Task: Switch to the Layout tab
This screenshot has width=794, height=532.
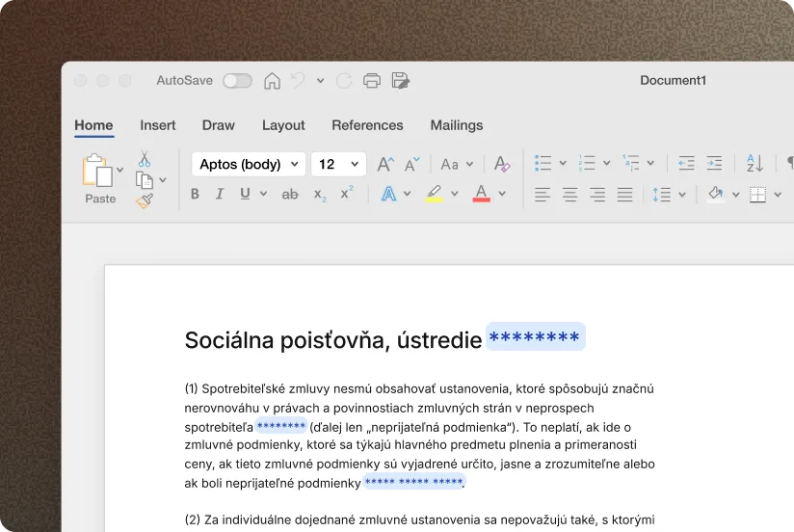Action: pos(283,125)
